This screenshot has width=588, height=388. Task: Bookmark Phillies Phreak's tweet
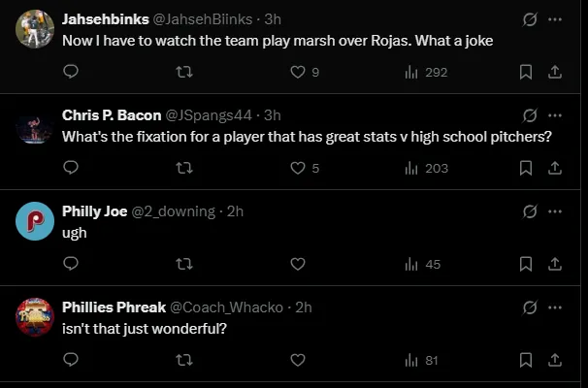pos(525,360)
